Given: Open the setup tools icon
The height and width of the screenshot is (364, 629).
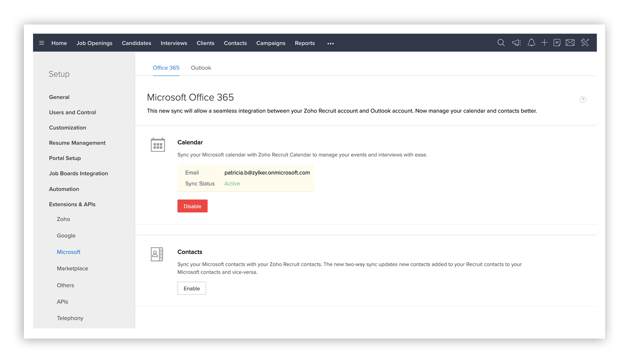Looking at the screenshot, I should pyautogui.click(x=585, y=43).
